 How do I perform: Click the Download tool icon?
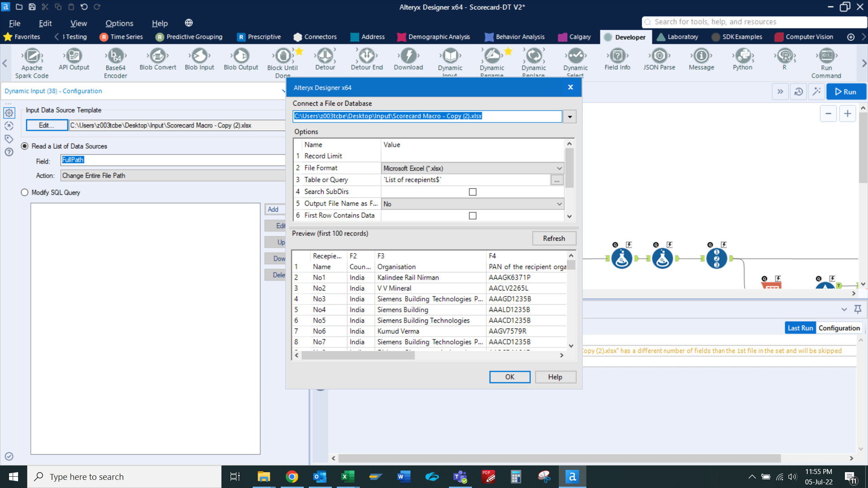coord(408,56)
